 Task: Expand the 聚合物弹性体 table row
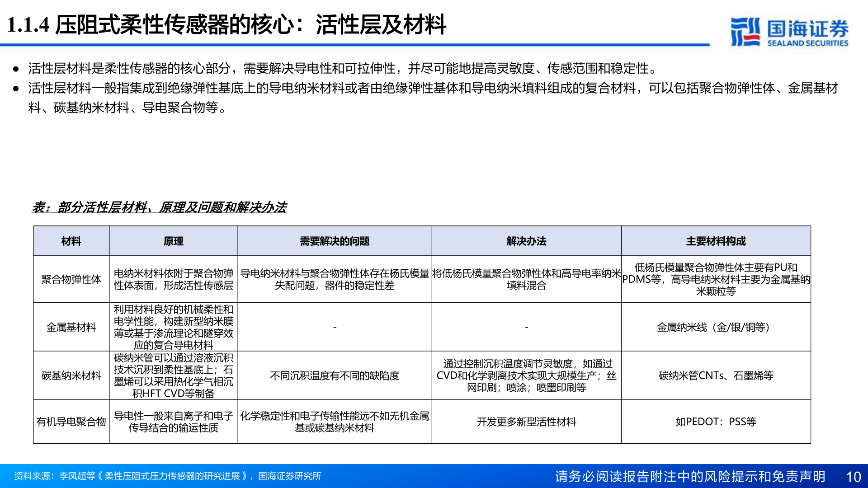tap(71, 279)
